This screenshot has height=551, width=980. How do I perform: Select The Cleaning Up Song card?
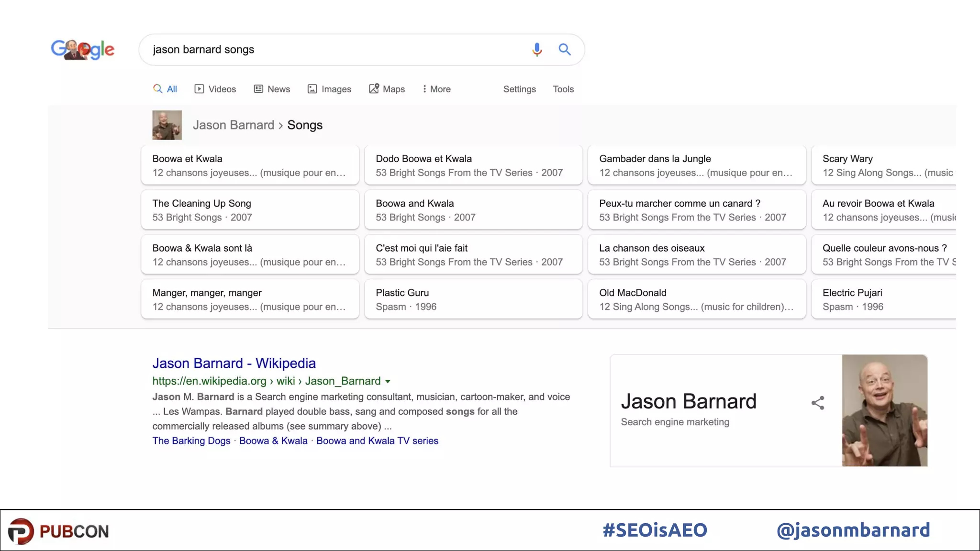[x=250, y=210]
